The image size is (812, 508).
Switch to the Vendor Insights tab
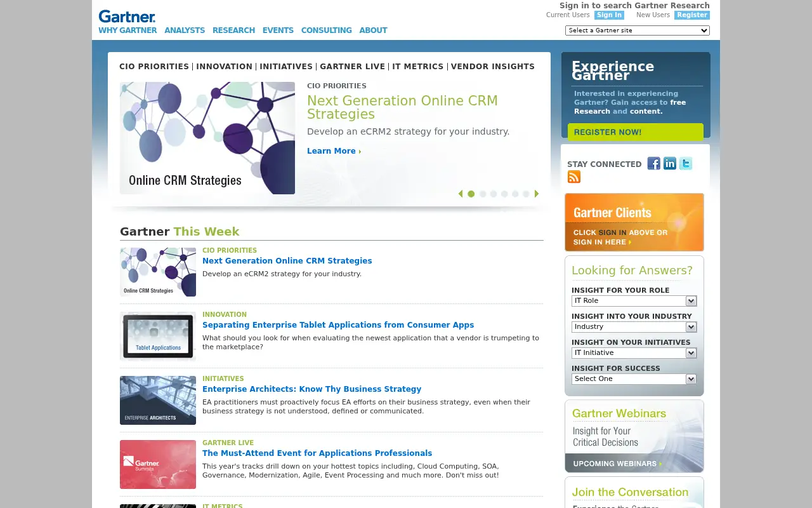coord(493,67)
